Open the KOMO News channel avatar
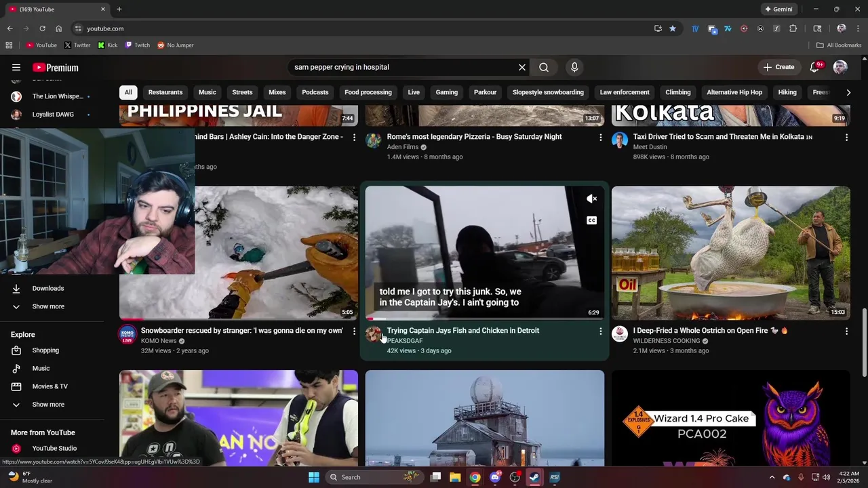 [127, 334]
